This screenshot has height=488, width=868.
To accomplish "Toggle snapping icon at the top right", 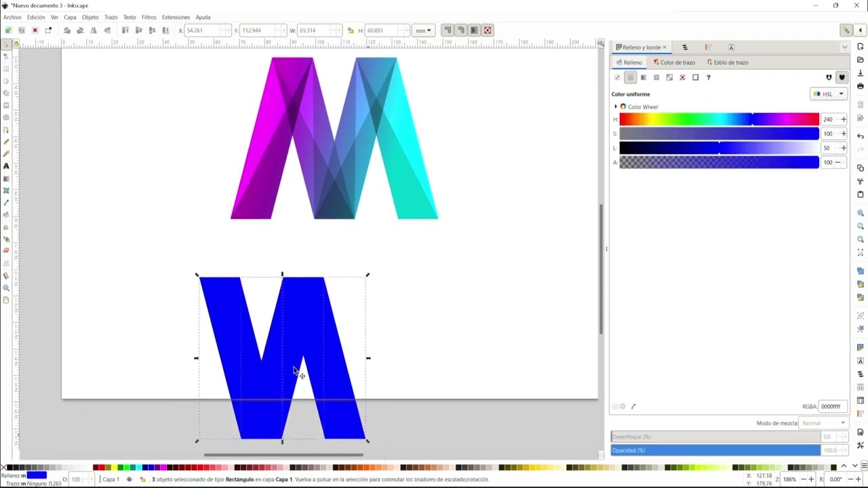I will point(846,30).
